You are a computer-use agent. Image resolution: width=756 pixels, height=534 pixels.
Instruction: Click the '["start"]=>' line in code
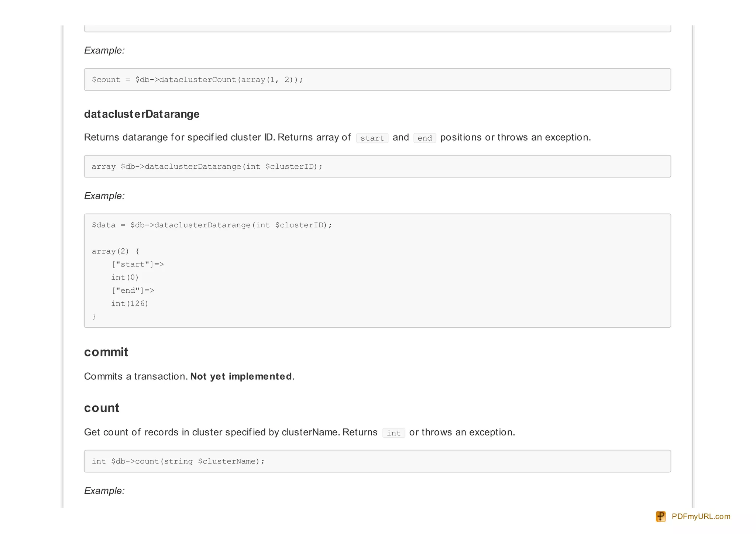[x=138, y=264]
